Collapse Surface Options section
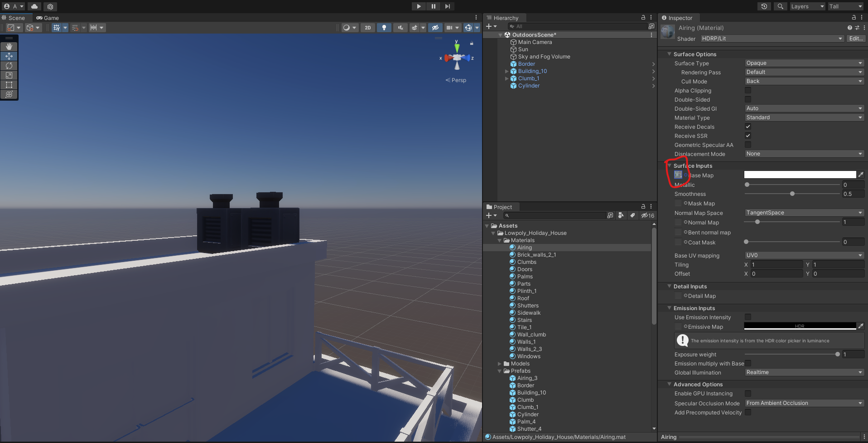Image resolution: width=868 pixels, height=443 pixels. tap(669, 54)
